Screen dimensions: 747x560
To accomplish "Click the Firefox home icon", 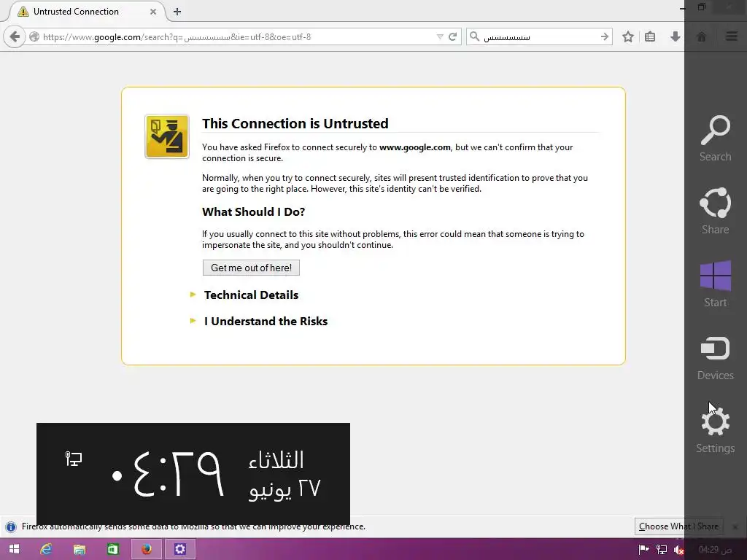I will (701, 36).
